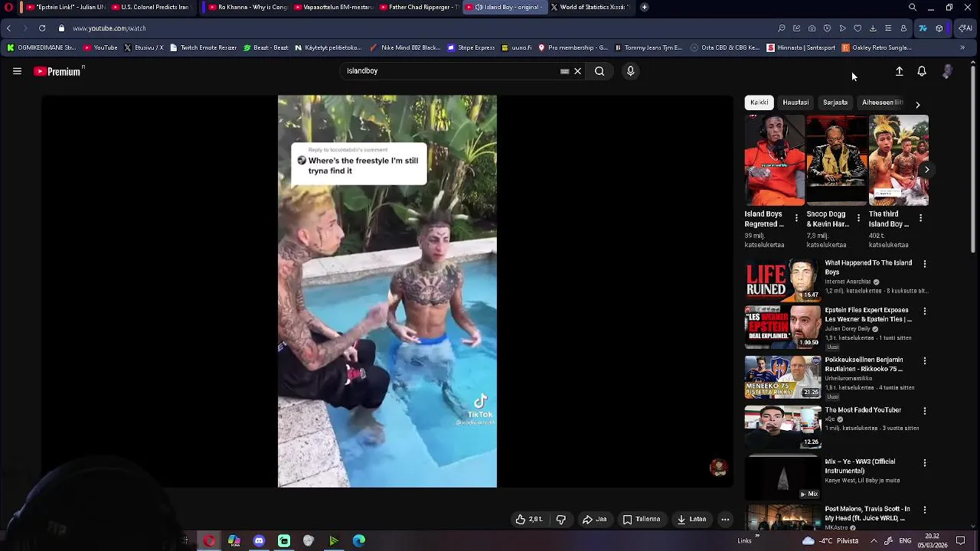Open options for Snoop Dogg & Kevin Hart short

pos(858,218)
